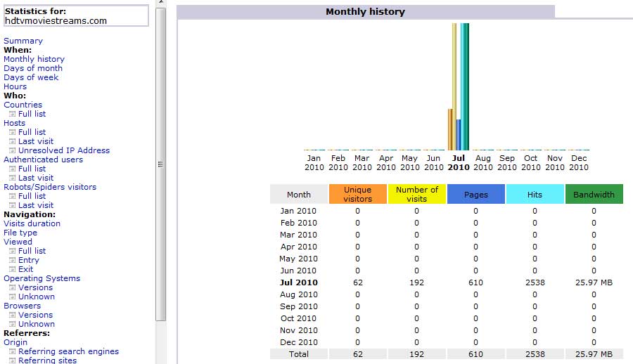Click the icon beside Viewed Exit
Viewport: 633px width, 364px height.
(12, 269)
